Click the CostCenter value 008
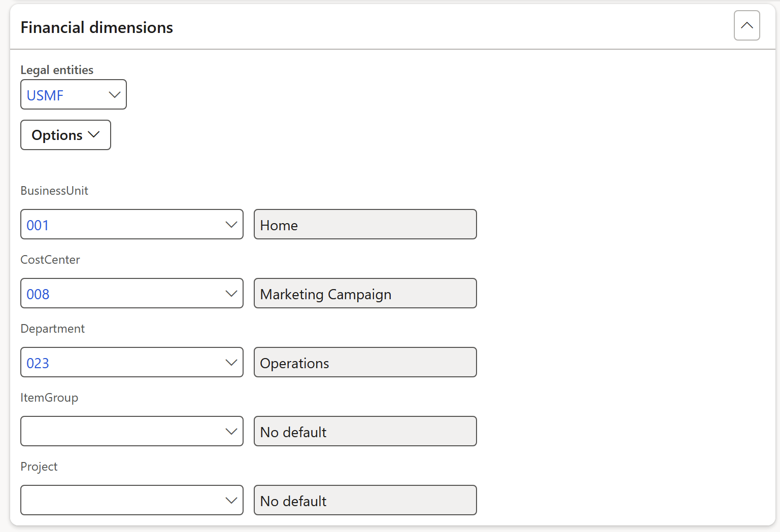Screen dimensions: 780x532 38,294
